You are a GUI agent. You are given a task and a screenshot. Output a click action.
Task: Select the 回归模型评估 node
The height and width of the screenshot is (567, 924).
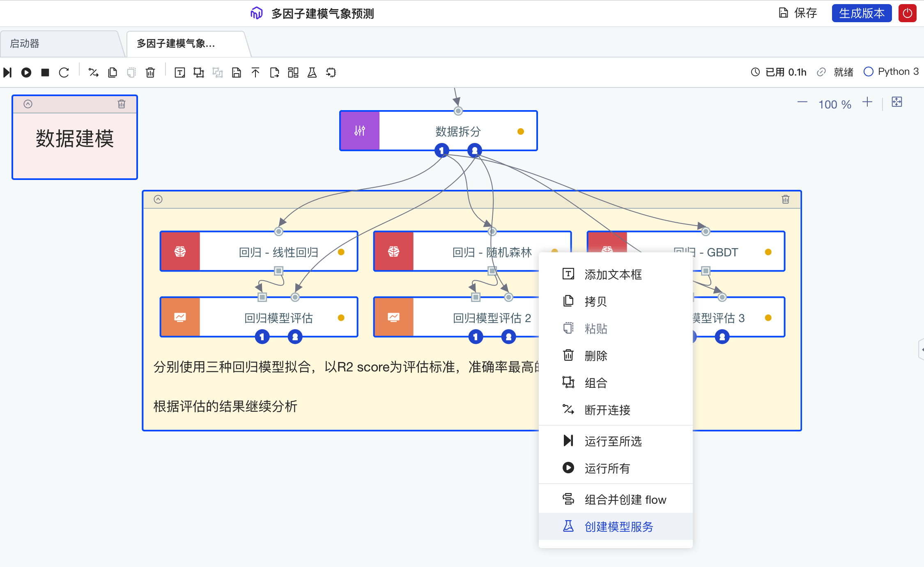tap(259, 317)
